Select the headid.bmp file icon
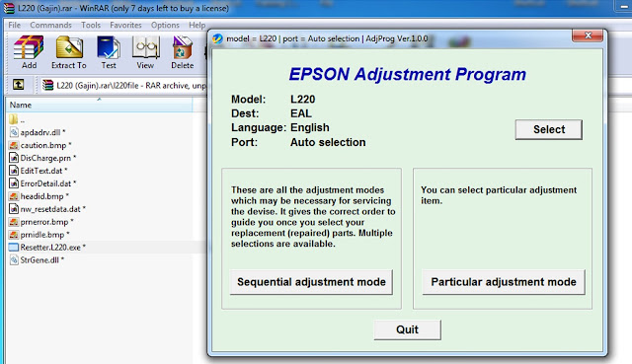Screen dimensions: 632x364 [x=14, y=196]
